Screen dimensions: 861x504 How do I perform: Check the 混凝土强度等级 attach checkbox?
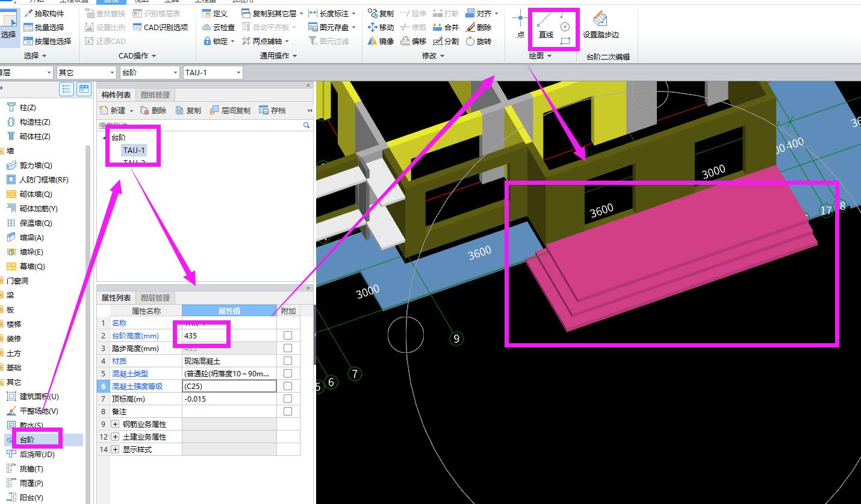288,386
